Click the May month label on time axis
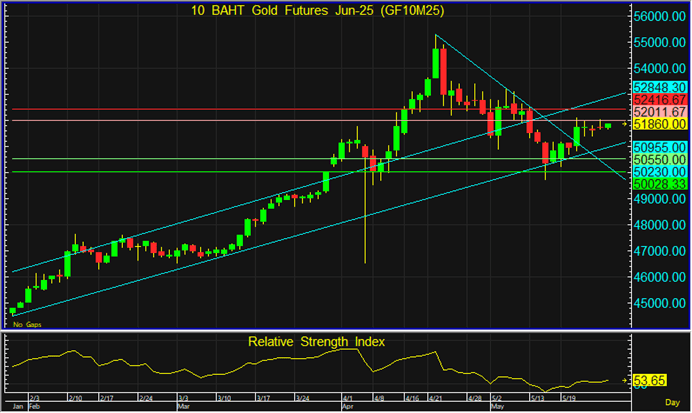This screenshot has width=692, height=413. [497, 407]
